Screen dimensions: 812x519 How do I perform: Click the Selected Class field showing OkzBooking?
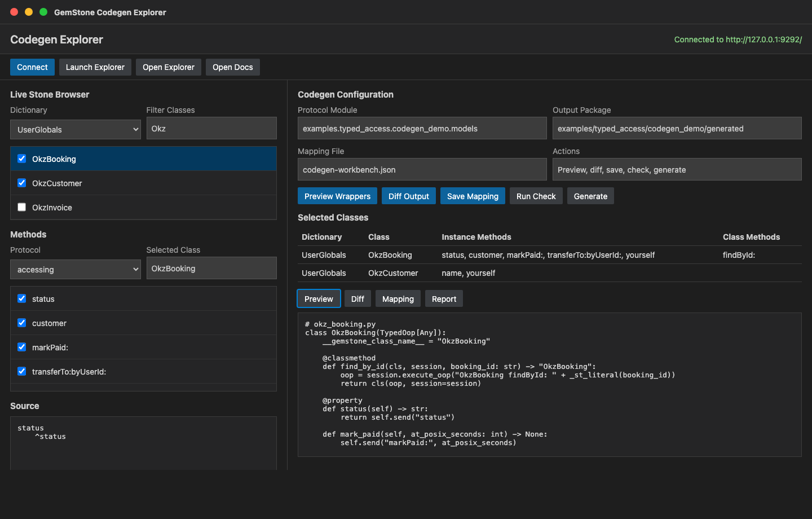pyautogui.click(x=211, y=268)
